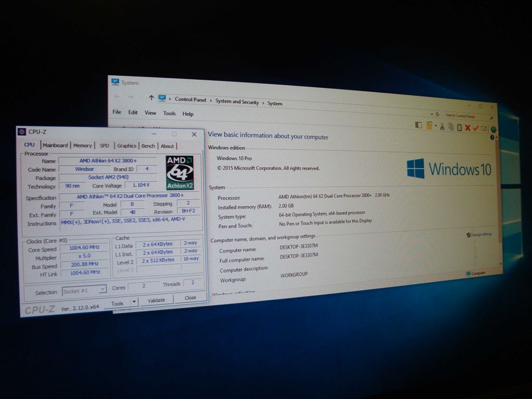532x399 pixels.
Task: Open the View menu in System window
Action: pos(151,113)
